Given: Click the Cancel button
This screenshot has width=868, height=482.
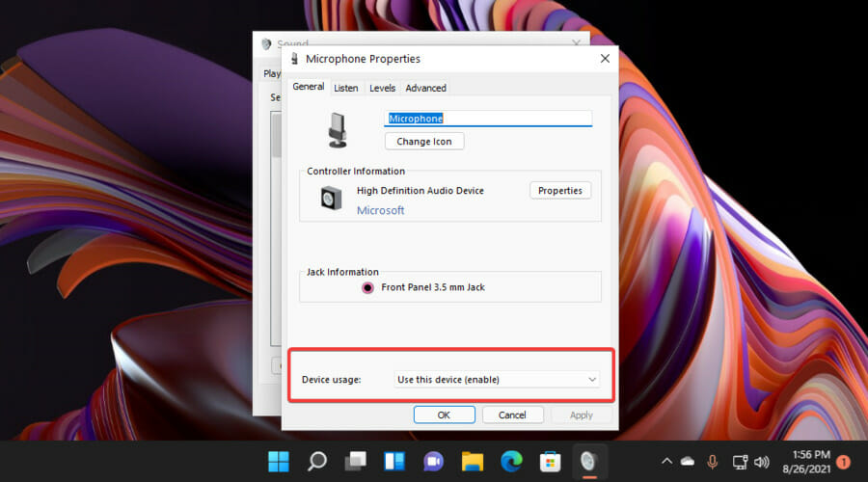Looking at the screenshot, I should pos(512,415).
